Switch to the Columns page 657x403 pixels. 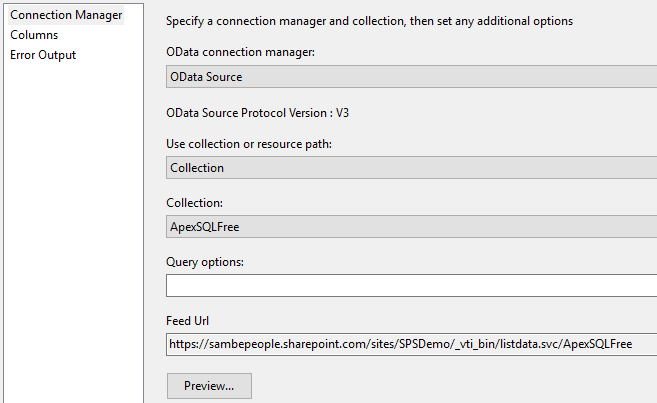click(34, 35)
